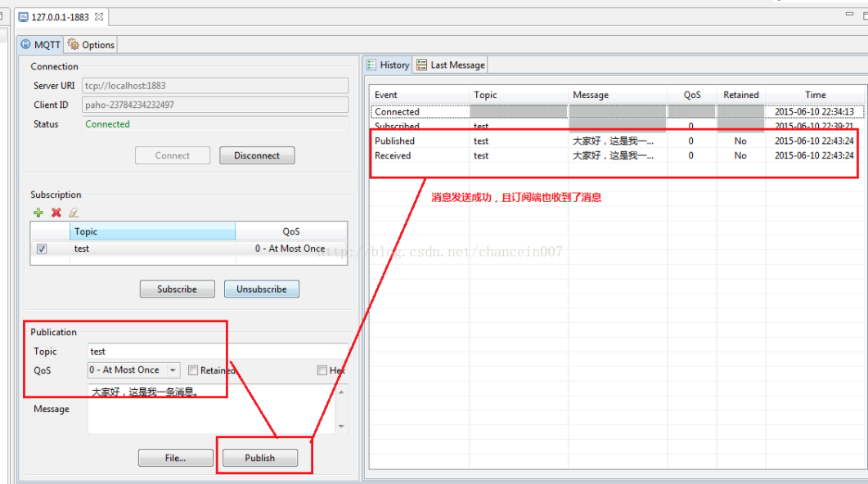Click the history Message column header
This screenshot has height=484, width=868.
[618, 95]
